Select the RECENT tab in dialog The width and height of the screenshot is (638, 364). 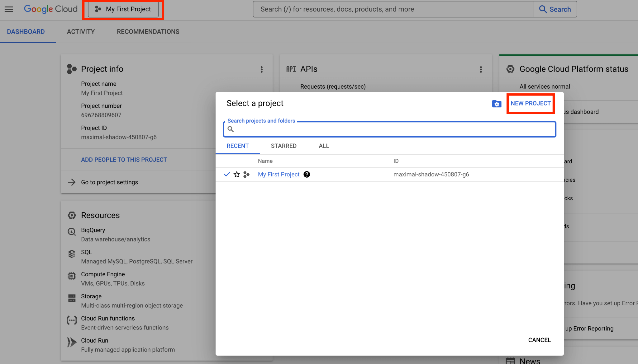[238, 146]
